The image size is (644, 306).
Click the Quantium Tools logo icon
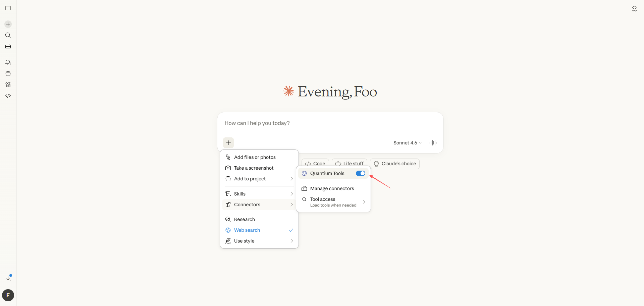click(304, 173)
